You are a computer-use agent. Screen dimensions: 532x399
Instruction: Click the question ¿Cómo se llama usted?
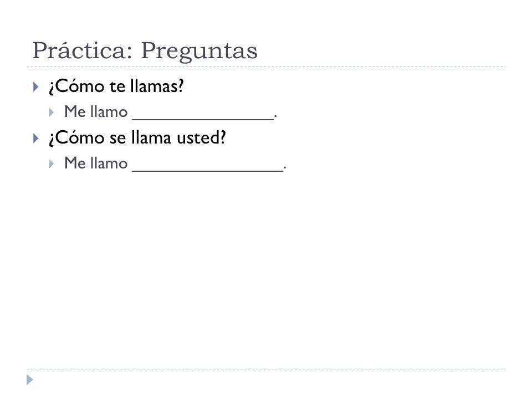click(x=137, y=138)
